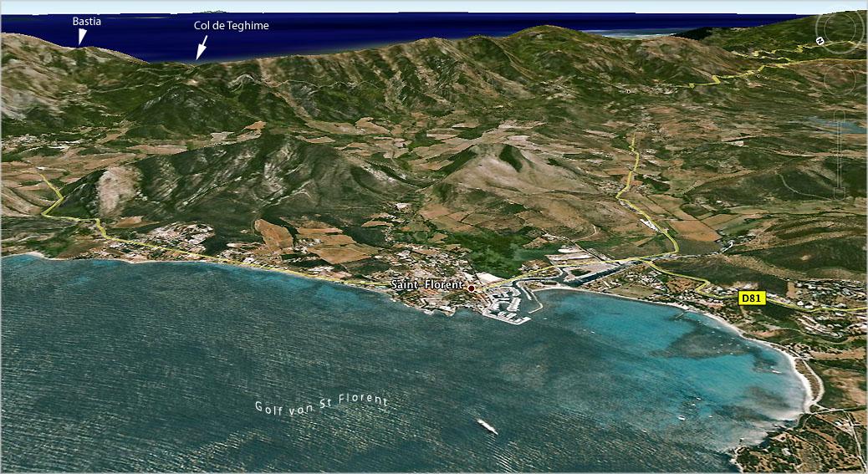The height and width of the screenshot is (474, 868).
Task: Click the yellow D81 road shield
Action: coord(752,298)
